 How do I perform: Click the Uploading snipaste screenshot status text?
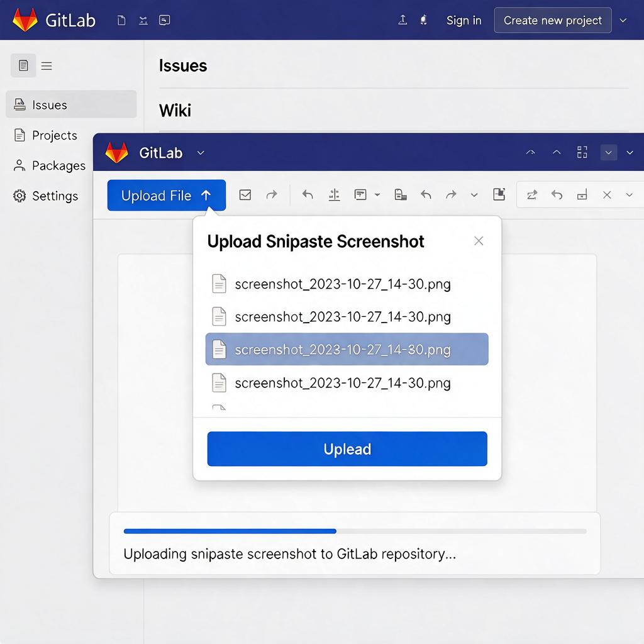[289, 554]
